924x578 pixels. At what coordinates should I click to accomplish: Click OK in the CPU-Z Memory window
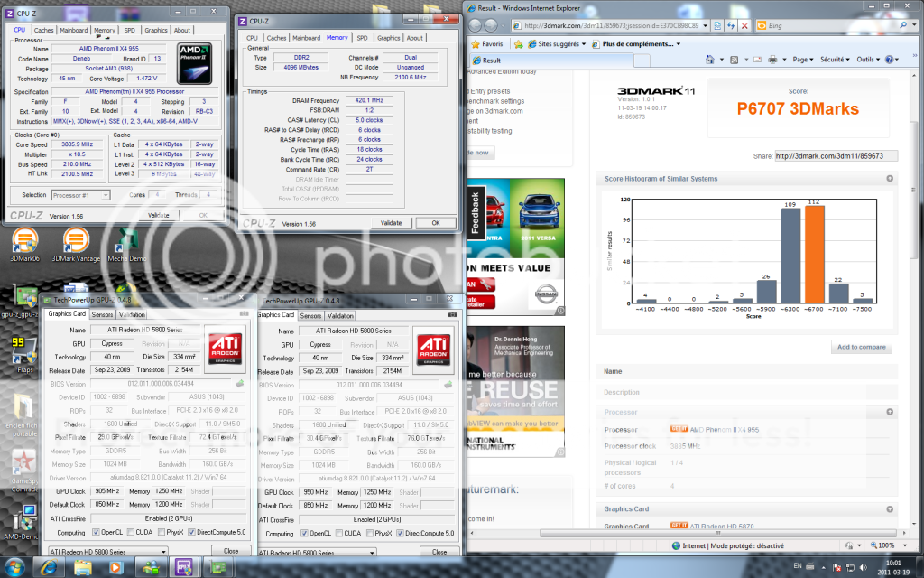click(x=435, y=222)
